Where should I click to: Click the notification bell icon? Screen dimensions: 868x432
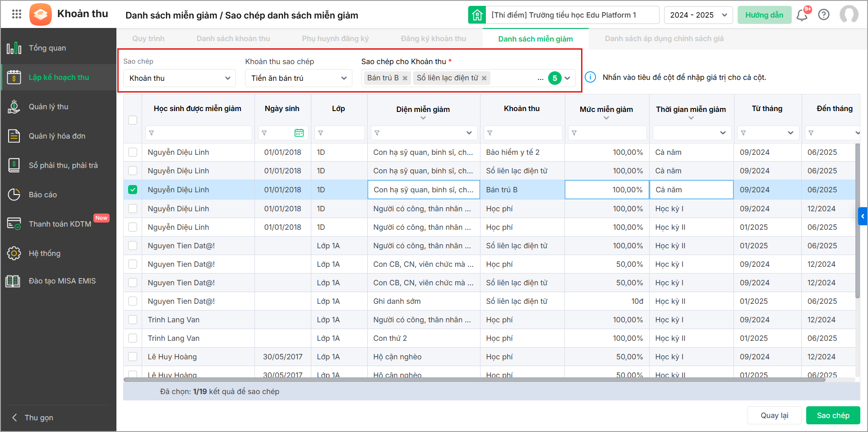click(x=802, y=15)
